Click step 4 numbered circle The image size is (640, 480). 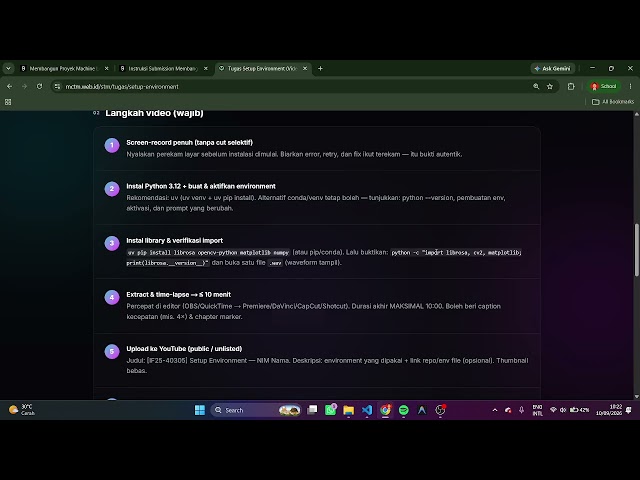[x=112, y=298]
